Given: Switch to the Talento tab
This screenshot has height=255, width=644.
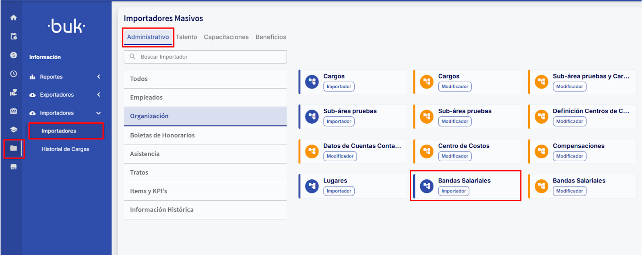Looking at the screenshot, I should 186,37.
